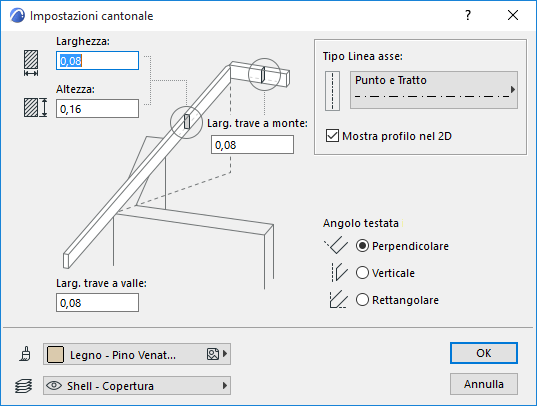The width and height of the screenshot is (537, 406).
Task: Open the Punto e Tratto line type dropdown
Action: tap(434, 90)
